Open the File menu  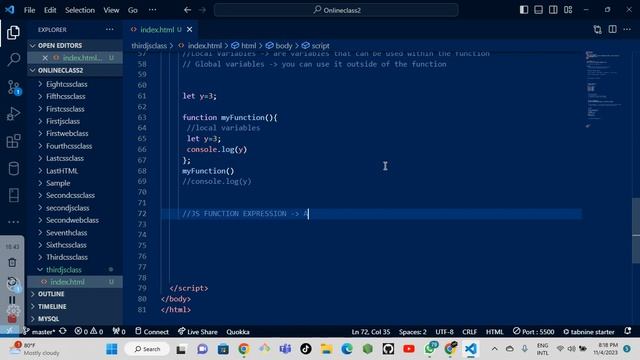tap(29, 10)
